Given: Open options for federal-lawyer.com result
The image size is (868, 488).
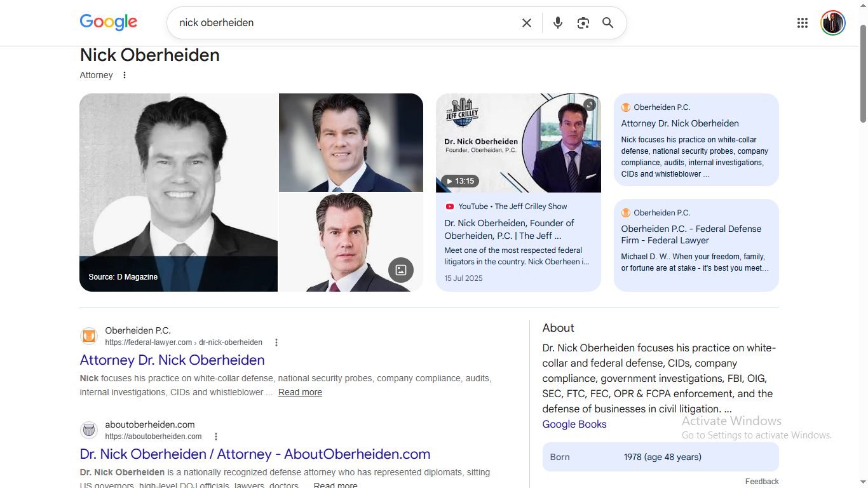Looking at the screenshot, I should [276, 342].
